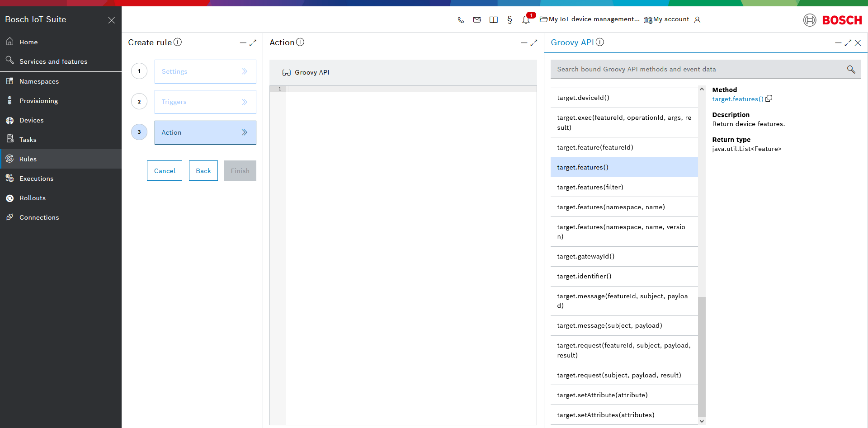Open the notifications bell icon
The width and height of the screenshot is (868, 428).
[526, 20]
